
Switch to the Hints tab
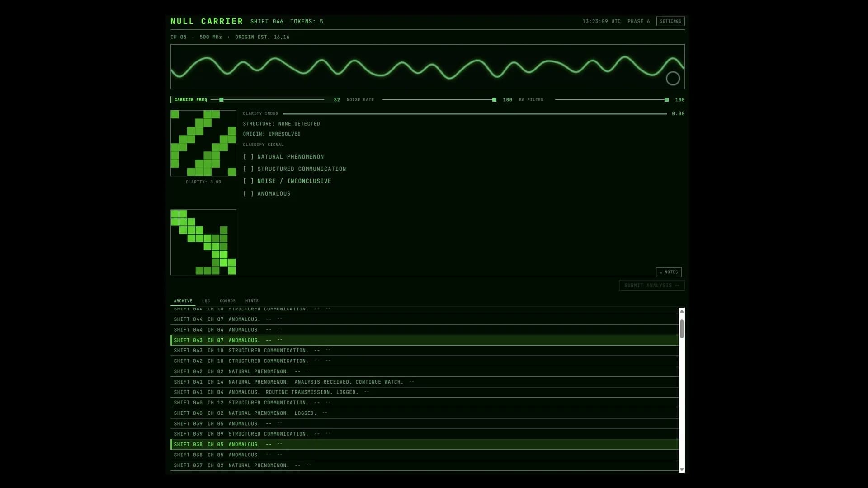[252, 301]
